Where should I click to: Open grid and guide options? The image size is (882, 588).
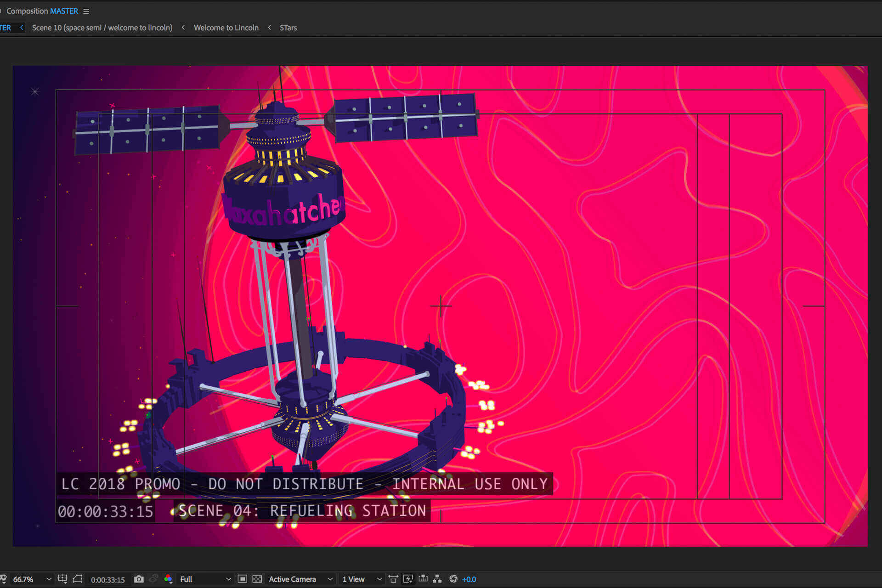[x=62, y=579]
